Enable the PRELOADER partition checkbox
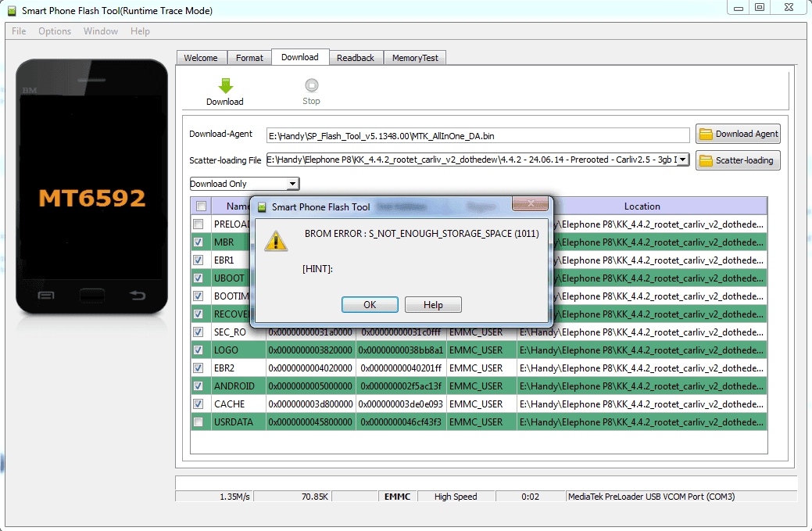 198,224
